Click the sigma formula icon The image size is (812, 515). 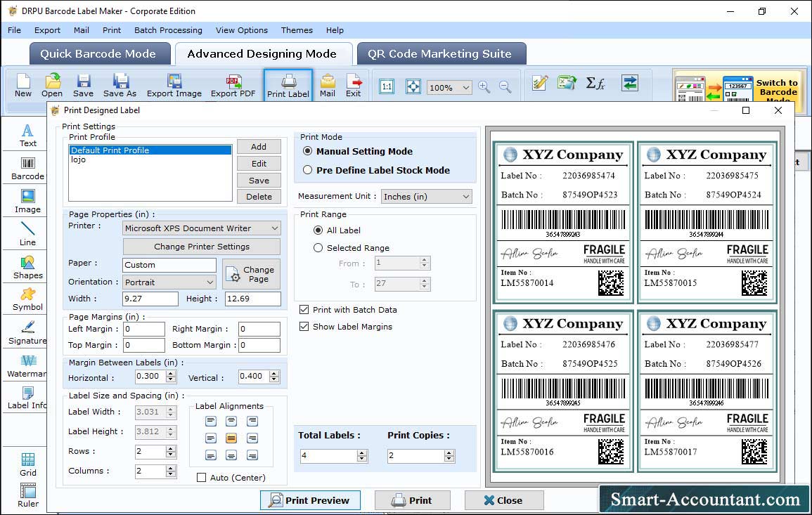click(595, 83)
